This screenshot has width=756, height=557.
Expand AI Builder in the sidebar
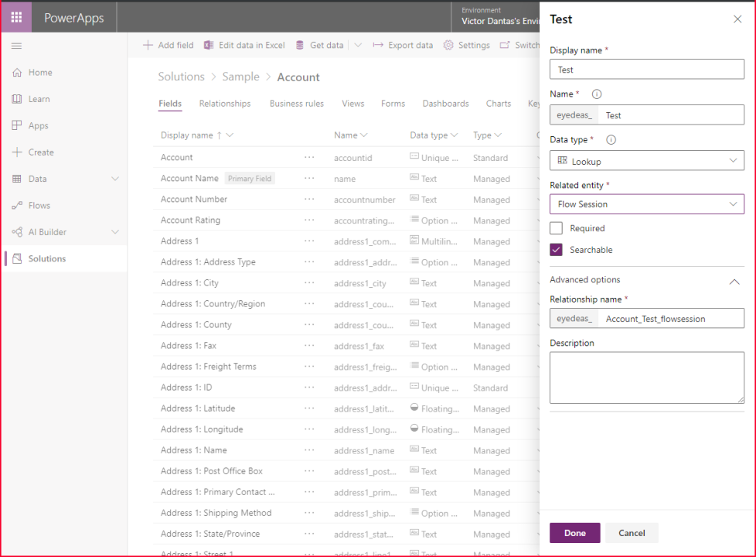point(114,231)
